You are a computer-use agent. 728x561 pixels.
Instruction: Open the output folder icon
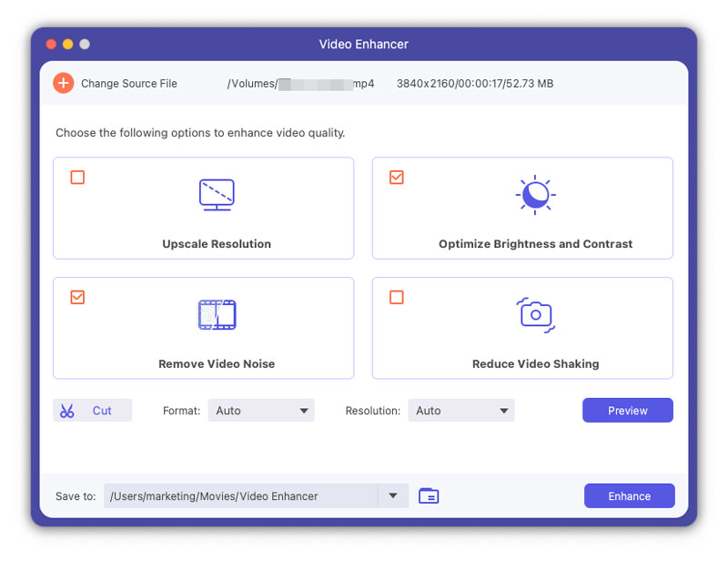coord(429,496)
